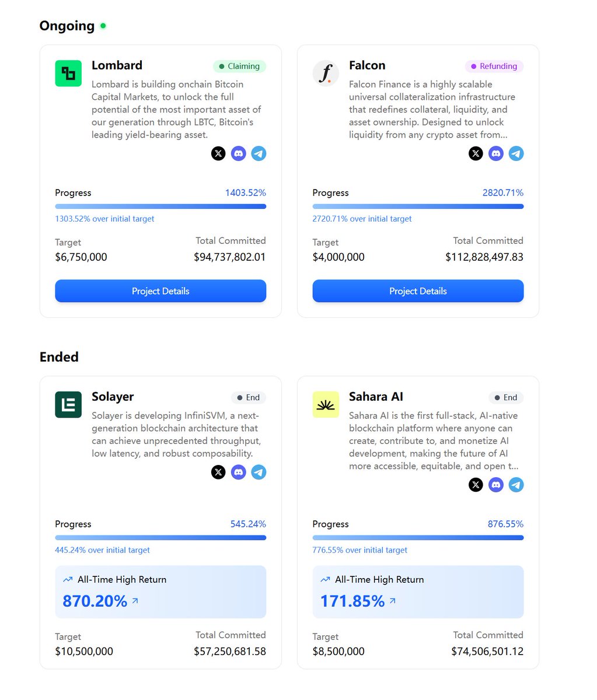The height and width of the screenshot is (700, 597).
Task: Open Lombard's Telegram icon
Action: pyautogui.click(x=259, y=154)
